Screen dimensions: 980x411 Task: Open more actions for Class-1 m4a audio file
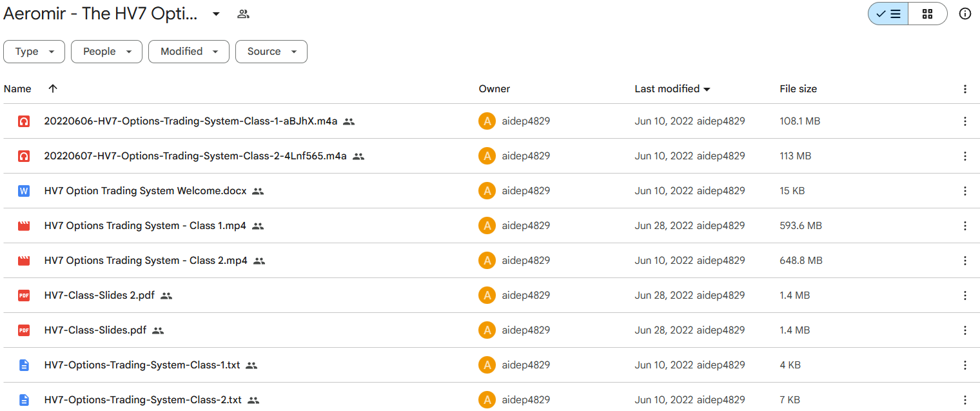pos(965,121)
